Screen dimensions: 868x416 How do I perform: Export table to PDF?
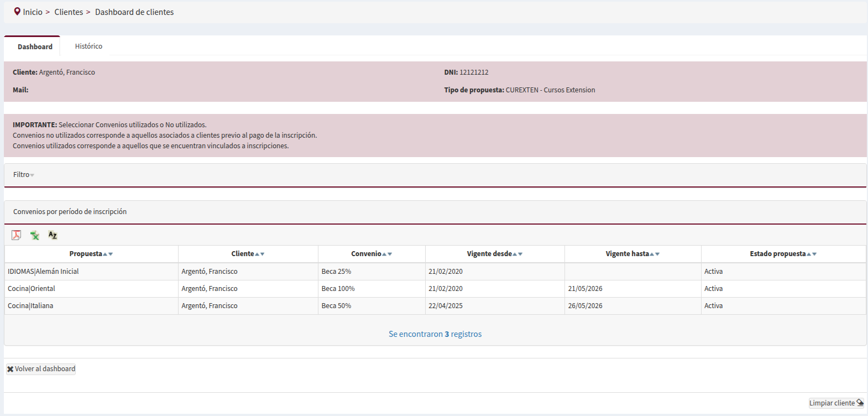[17, 235]
